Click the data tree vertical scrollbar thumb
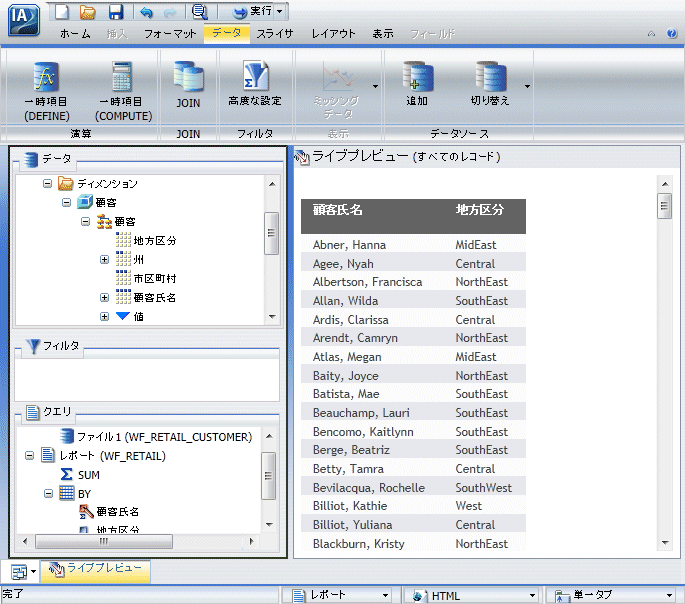The image size is (685, 604). pos(271,233)
